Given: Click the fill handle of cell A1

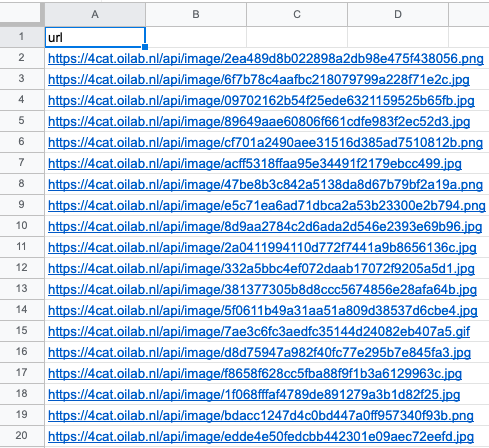Looking at the screenshot, I should coord(145,47).
